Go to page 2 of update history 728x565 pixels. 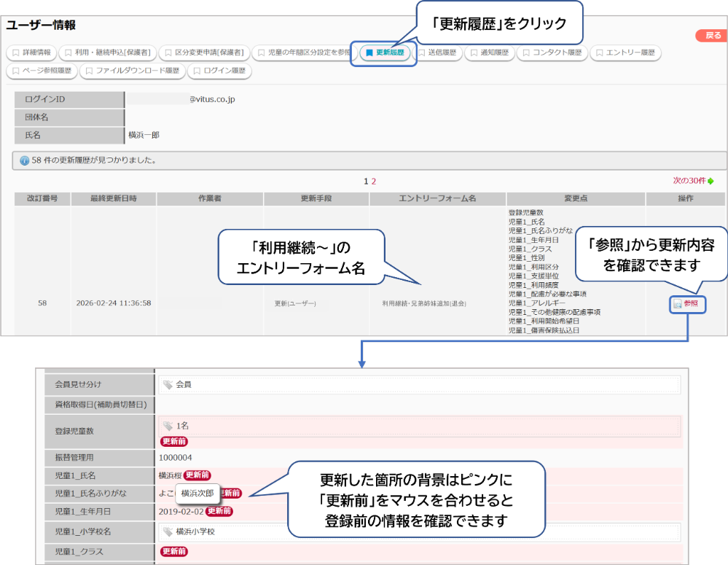(x=374, y=182)
